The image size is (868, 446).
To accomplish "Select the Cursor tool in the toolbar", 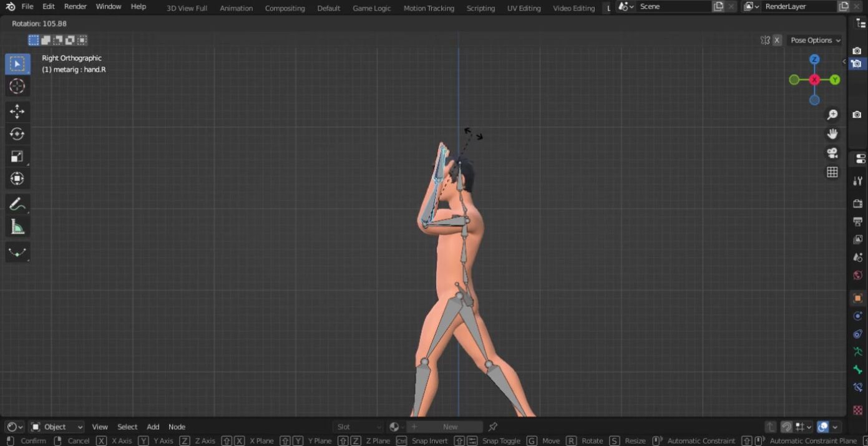I will point(17,87).
